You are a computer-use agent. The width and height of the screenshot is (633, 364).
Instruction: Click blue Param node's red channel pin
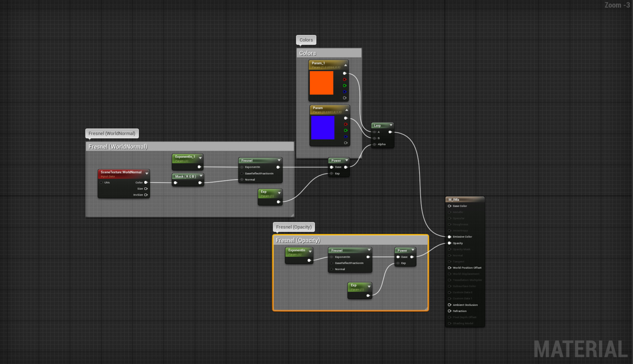[346, 124]
